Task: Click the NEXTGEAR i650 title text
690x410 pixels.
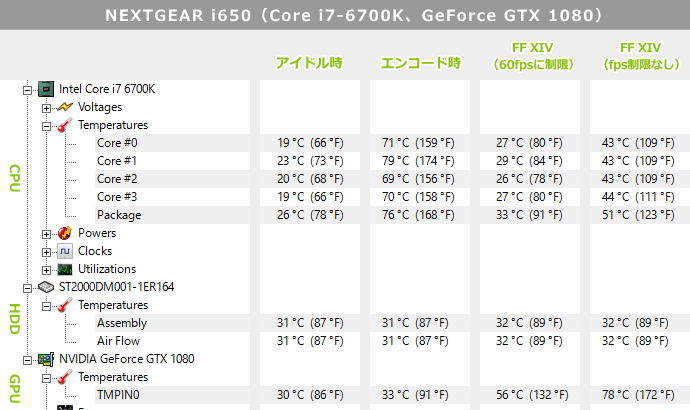Action: [354, 16]
